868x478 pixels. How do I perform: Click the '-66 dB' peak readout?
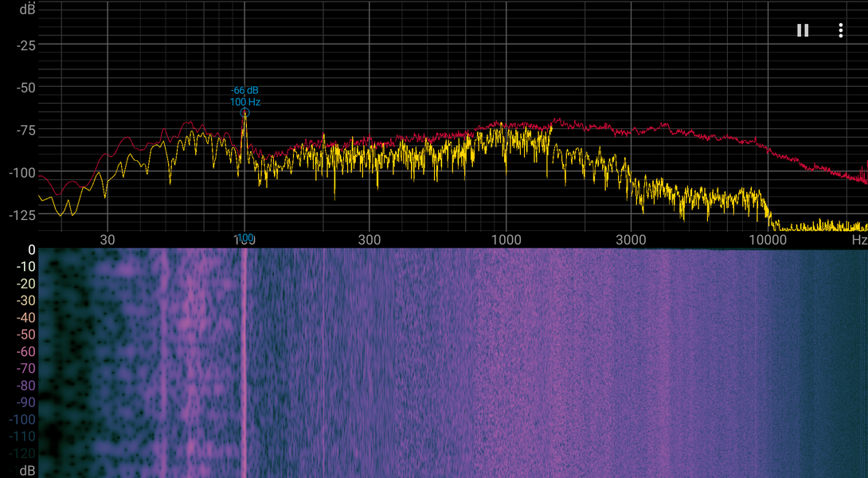[244, 90]
